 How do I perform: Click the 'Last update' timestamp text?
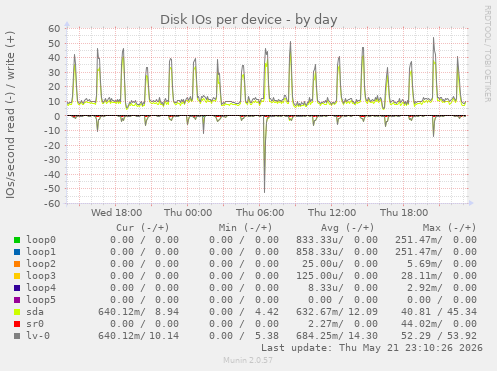[372, 348]
